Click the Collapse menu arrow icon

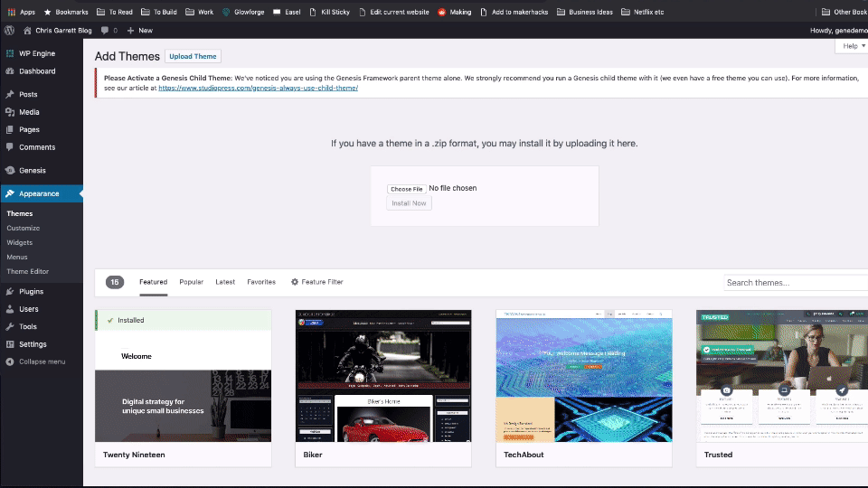coord(10,361)
